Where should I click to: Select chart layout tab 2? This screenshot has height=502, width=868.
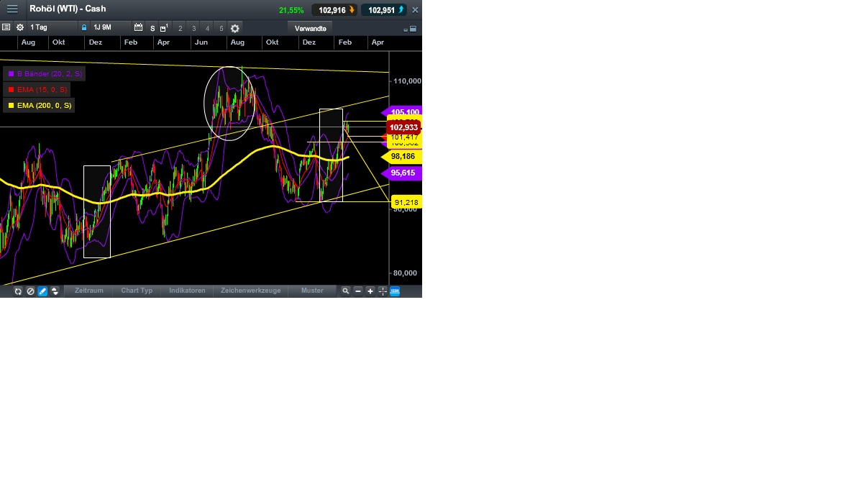179,28
